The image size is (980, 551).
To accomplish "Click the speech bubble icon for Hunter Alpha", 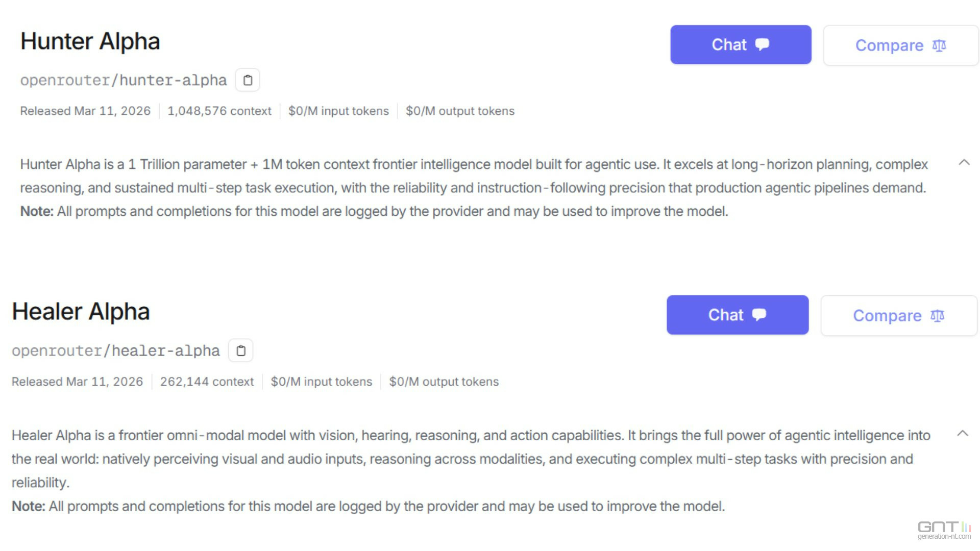I will click(762, 44).
